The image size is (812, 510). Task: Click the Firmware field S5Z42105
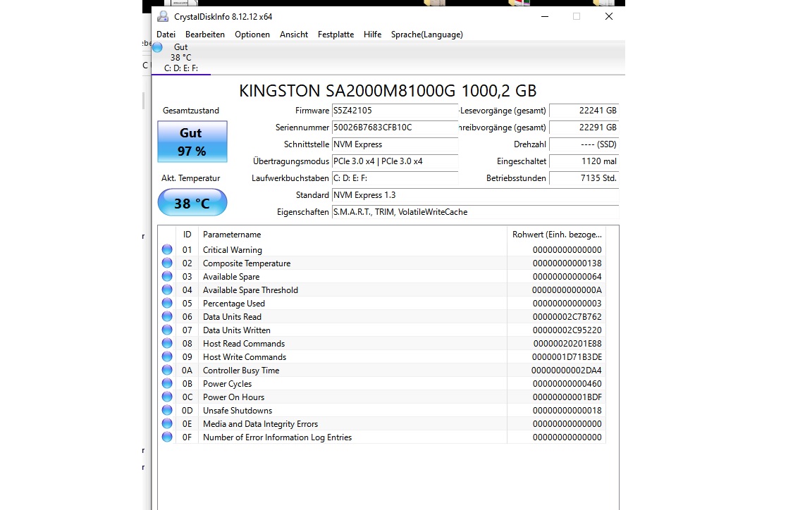pos(395,111)
